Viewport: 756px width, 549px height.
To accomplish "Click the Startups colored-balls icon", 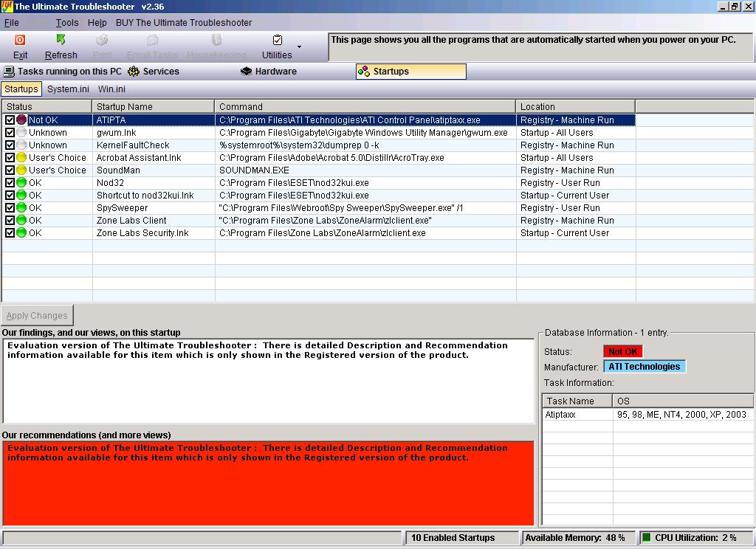I will (363, 72).
